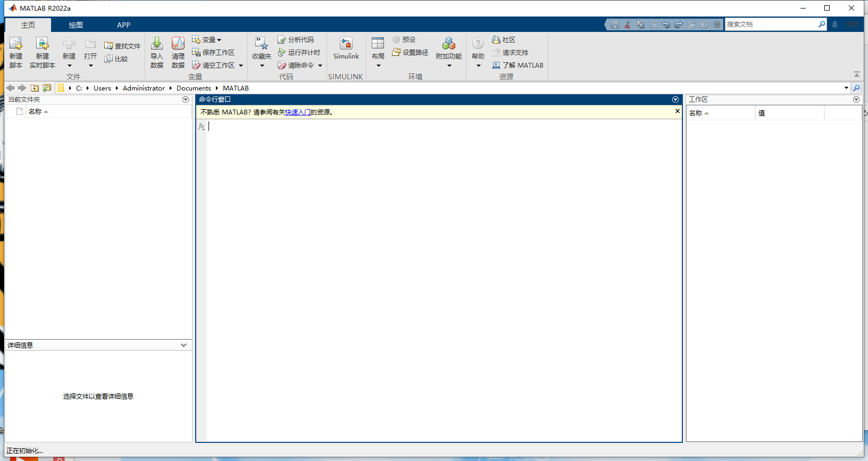Sort workspace by 值 column header

point(789,113)
